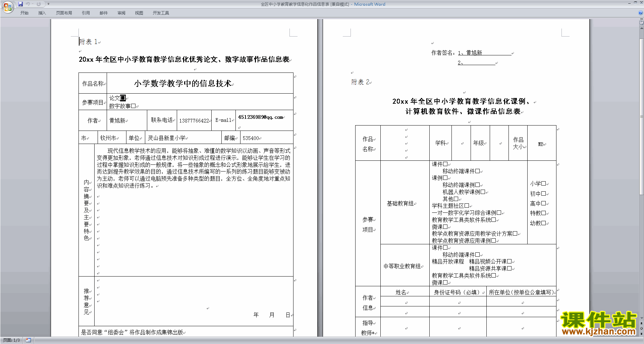The image size is (644, 344).
Task: Click the Office button logo
Action: [7, 7]
